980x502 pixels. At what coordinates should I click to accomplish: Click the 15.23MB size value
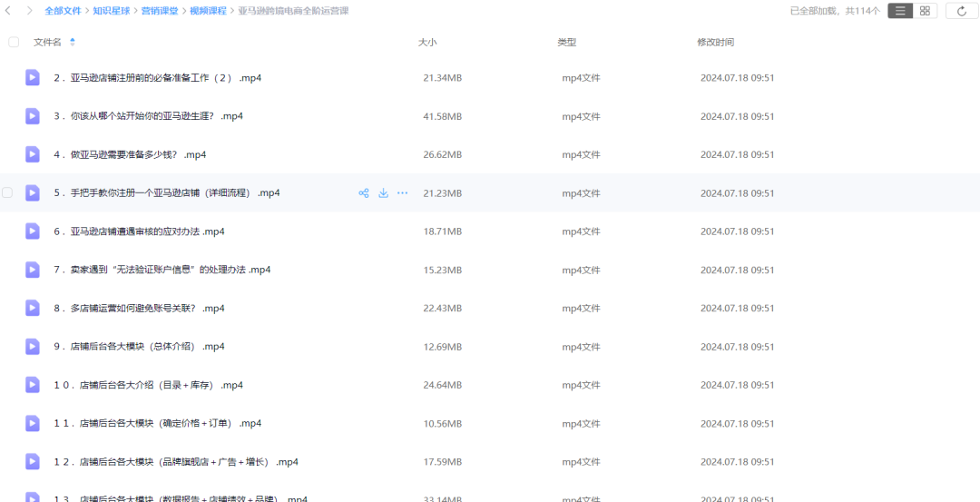point(443,271)
